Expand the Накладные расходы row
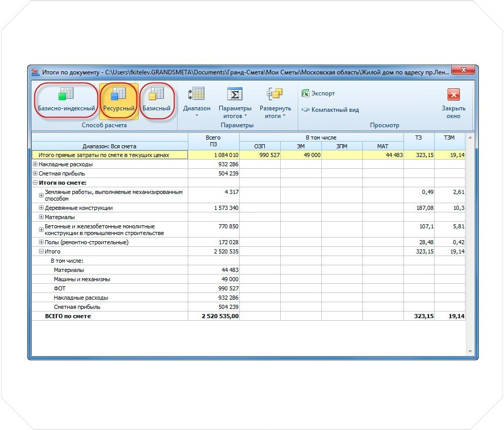The width and height of the screenshot is (504, 430). click(x=35, y=164)
